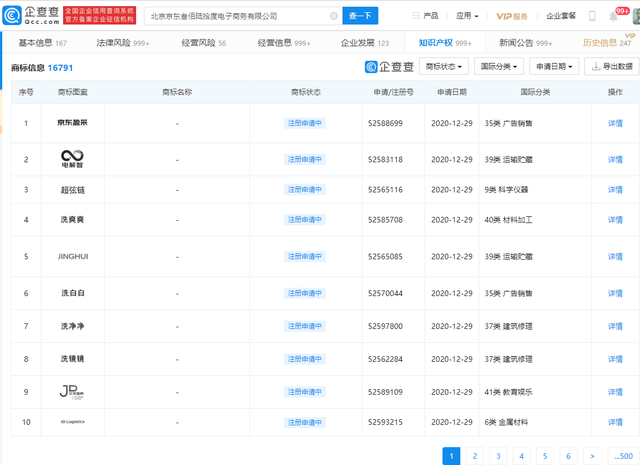Open 详情 for trademark 52593215

(615, 423)
